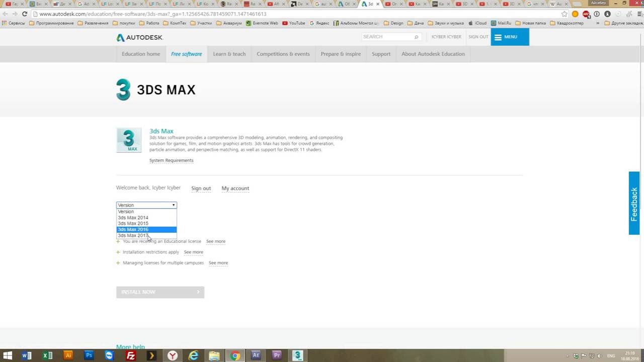644x362 pixels.
Task: Open File Explorer from the taskbar
Action: click(x=214, y=355)
